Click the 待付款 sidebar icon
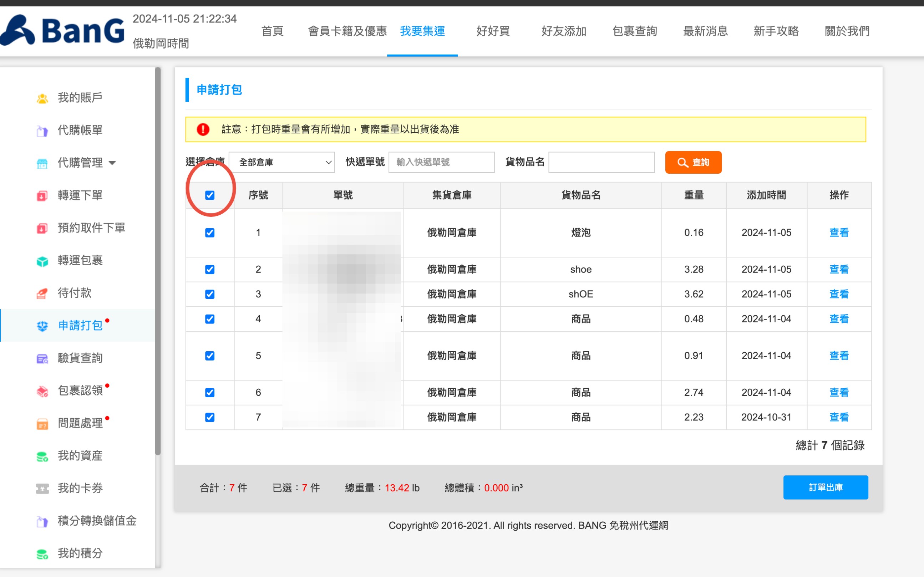This screenshot has height=577, width=924. 42,293
